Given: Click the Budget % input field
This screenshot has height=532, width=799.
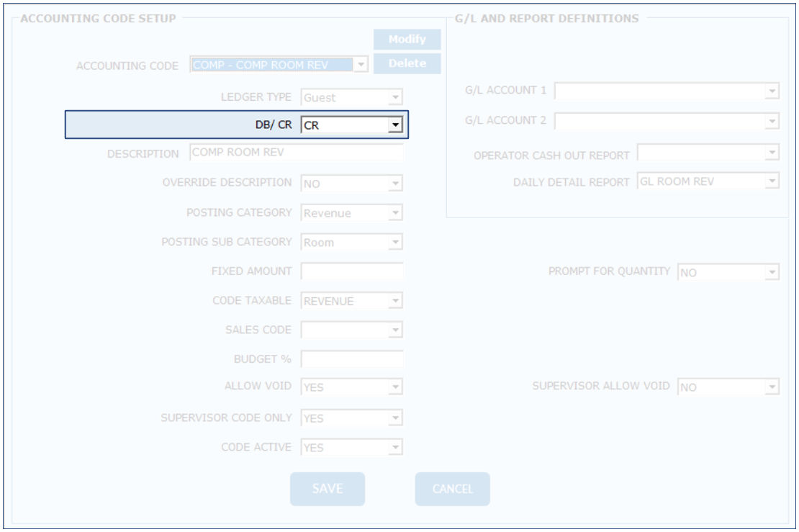Looking at the screenshot, I should [x=352, y=359].
